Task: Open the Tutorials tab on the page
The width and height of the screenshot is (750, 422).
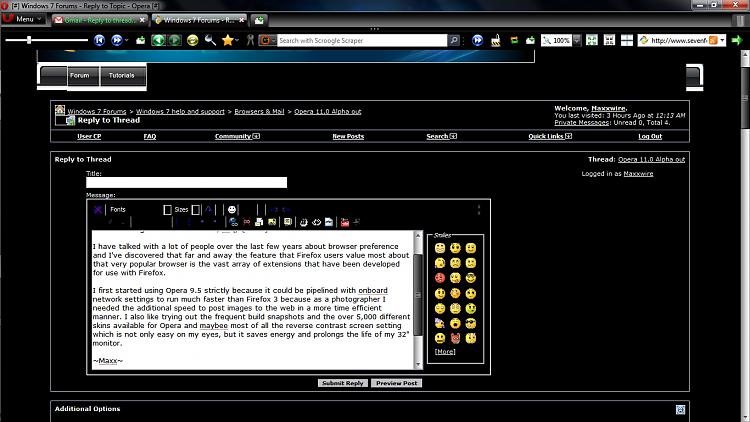Action: click(x=121, y=76)
